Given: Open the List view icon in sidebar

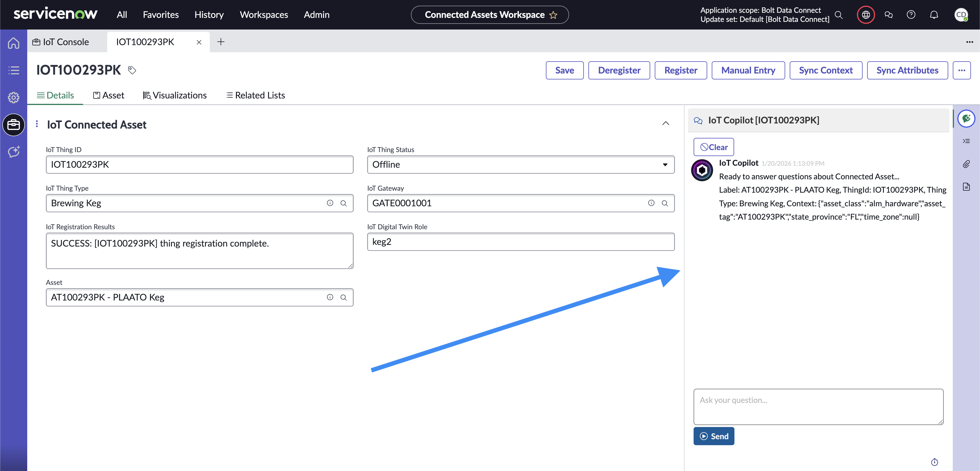Looking at the screenshot, I should point(14,70).
